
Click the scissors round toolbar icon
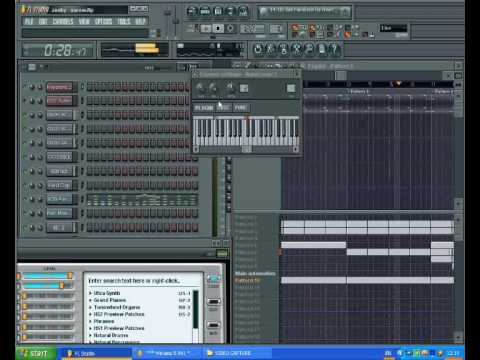click(x=270, y=49)
